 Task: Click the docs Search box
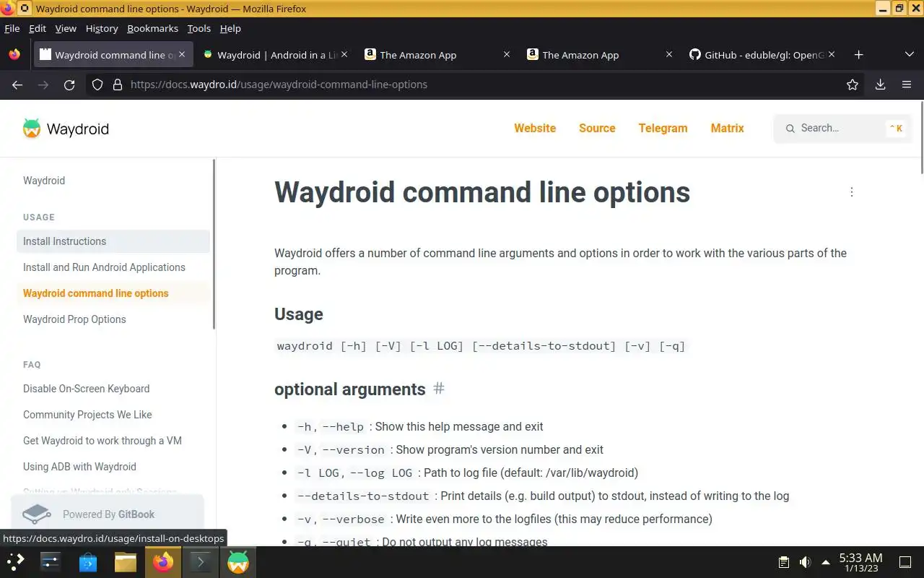point(843,128)
